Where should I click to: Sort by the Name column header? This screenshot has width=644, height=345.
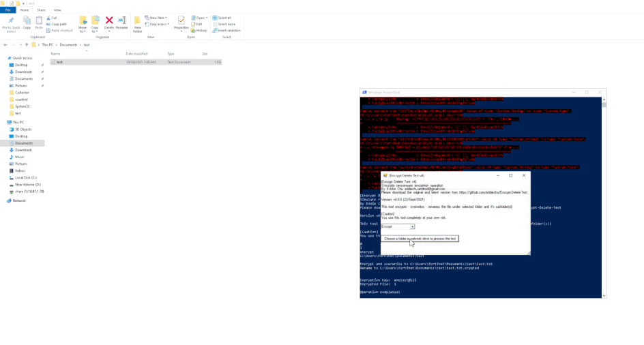[55, 54]
